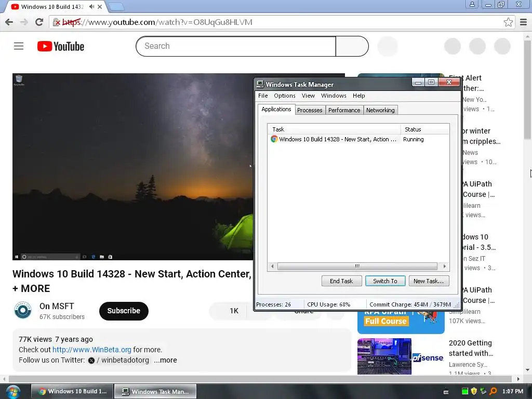Open On MSFT channel avatar
532x399 pixels.
tap(23, 310)
